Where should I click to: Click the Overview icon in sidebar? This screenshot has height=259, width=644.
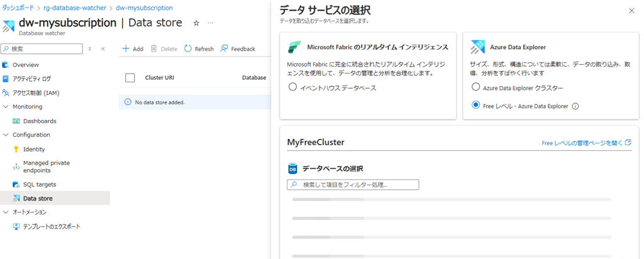(x=5, y=65)
